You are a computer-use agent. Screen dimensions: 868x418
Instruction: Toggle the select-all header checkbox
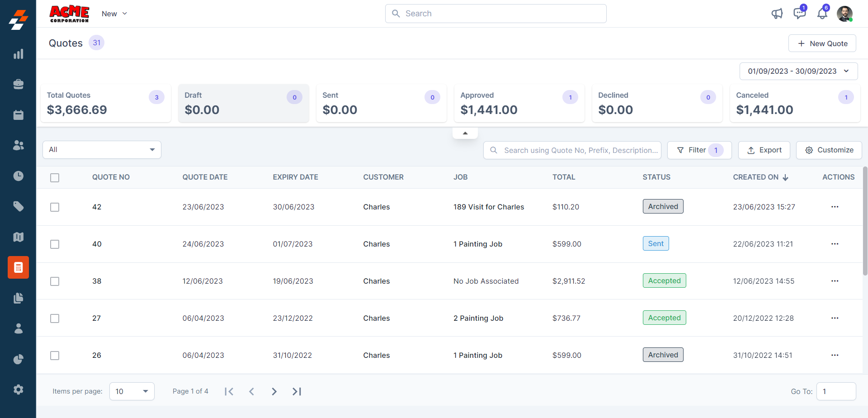tap(55, 178)
